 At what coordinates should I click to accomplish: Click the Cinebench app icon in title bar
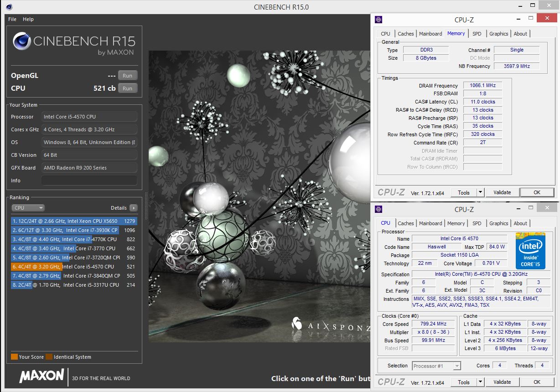9,7
